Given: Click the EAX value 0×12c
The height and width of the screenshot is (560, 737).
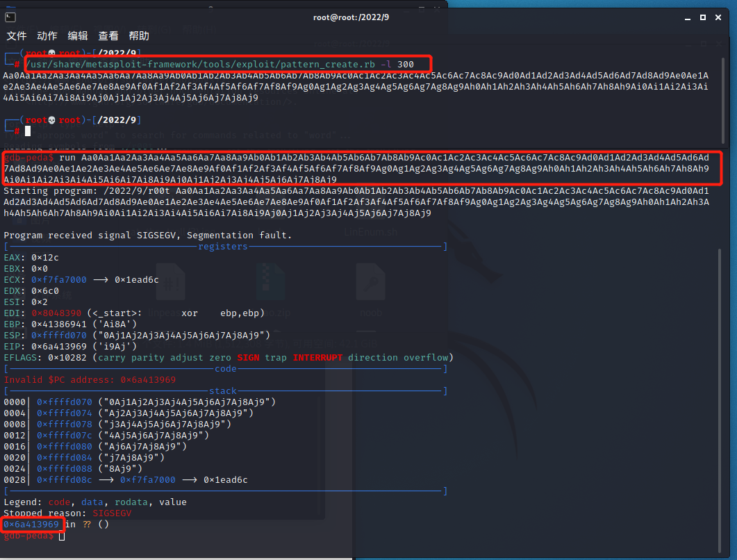Looking at the screenshot, I should [x=45, y=258].
